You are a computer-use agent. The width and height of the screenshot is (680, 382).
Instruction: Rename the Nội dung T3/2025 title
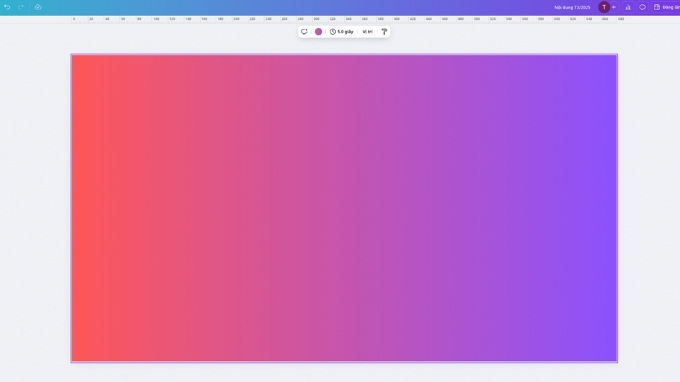click(x=572, y=7)
